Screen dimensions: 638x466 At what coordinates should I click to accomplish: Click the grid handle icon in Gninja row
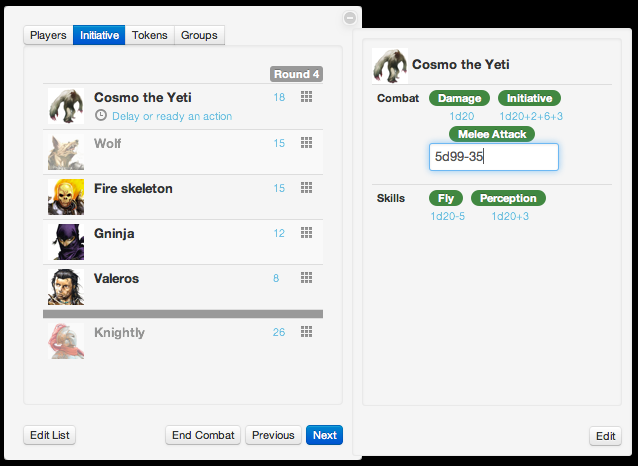tap(306, 233)
